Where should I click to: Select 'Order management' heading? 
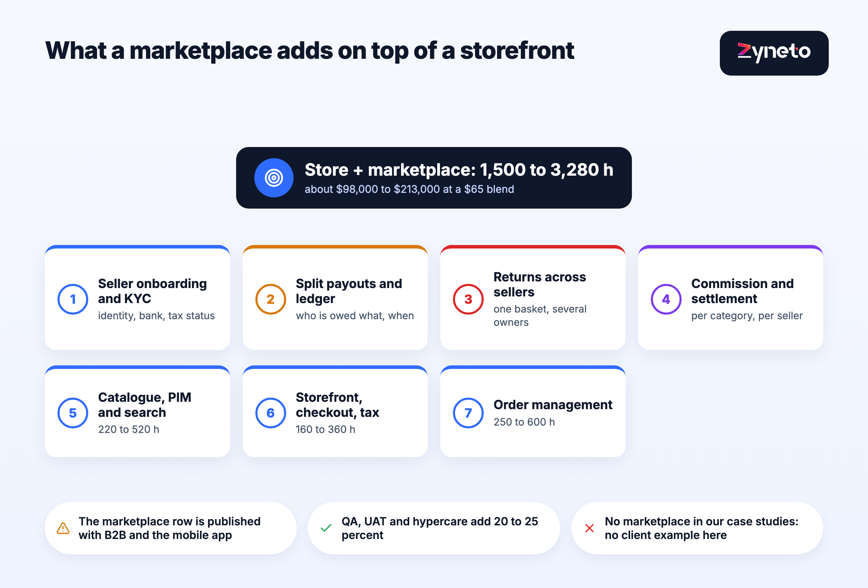pos(553,405)
